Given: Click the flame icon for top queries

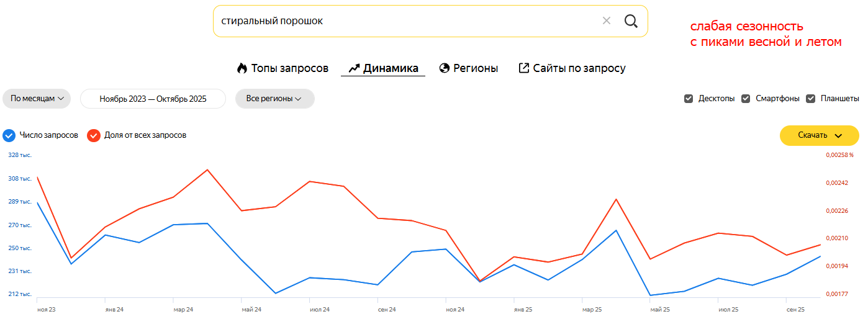Looking at the screenshot, I should [242, 68].
